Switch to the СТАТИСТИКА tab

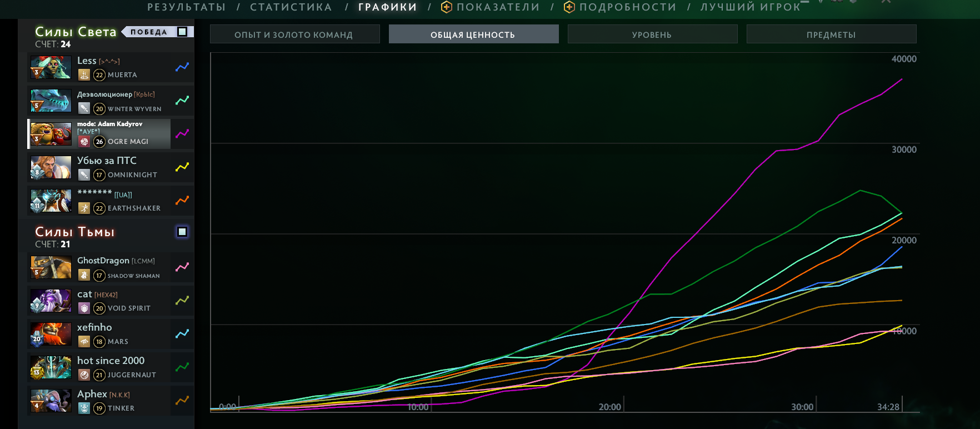click(291, 7)
